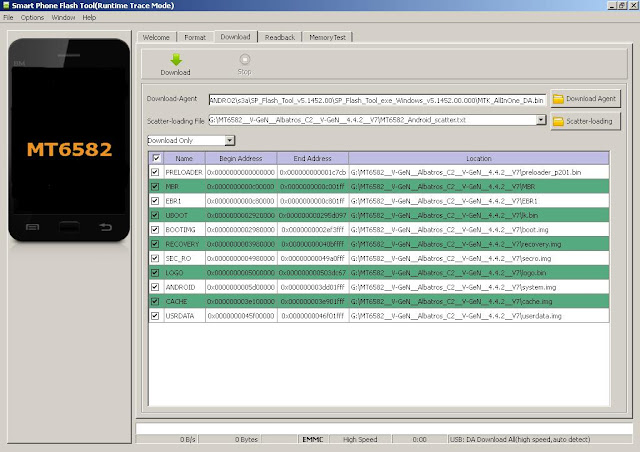Viewport: 640px width, 452px height.
Task: Click the EMMC status bar entry
Action: click(x=313, y=439)
